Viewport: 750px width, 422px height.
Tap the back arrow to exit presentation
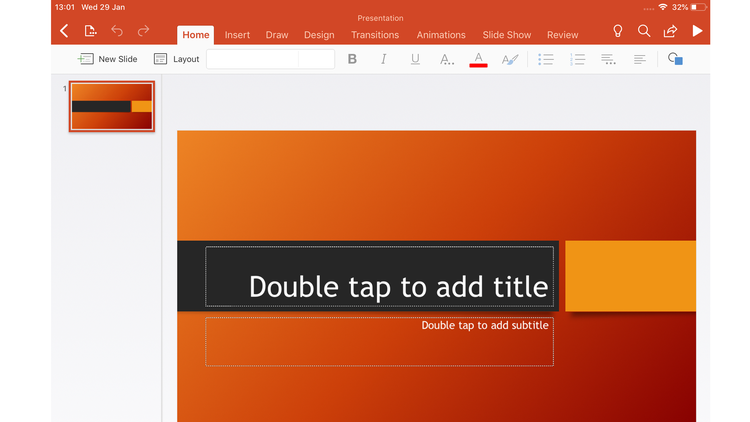pyautogui.click(x=64, y=32)
